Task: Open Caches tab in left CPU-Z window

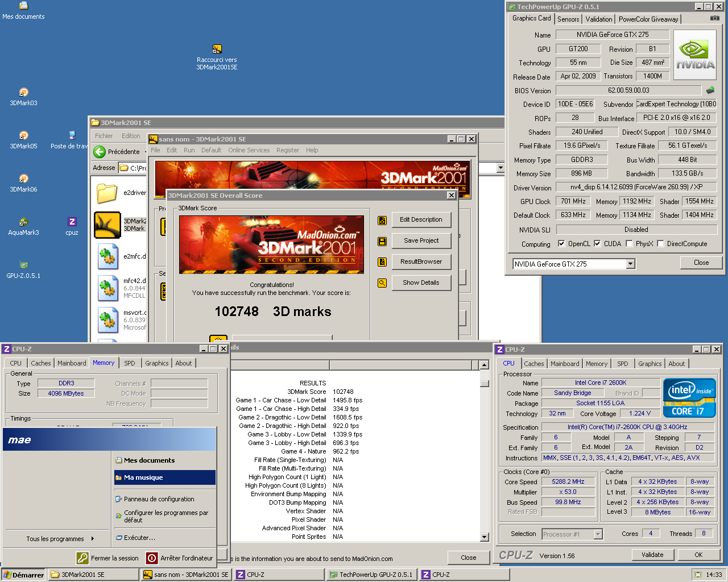Action: click(x=41, y=363)
